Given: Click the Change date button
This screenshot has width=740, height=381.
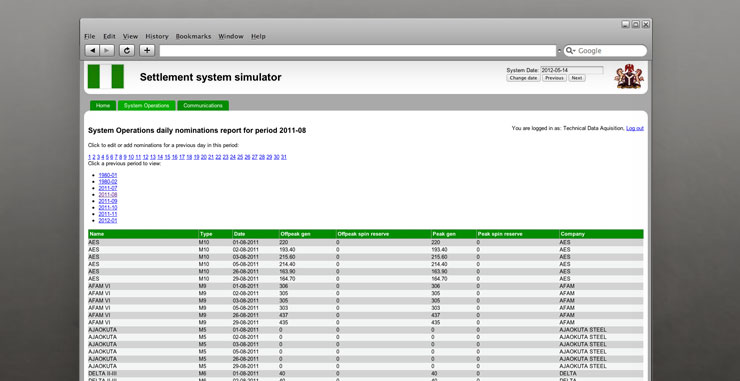Looking at the screenshot, I should click(x=523, y=78).
